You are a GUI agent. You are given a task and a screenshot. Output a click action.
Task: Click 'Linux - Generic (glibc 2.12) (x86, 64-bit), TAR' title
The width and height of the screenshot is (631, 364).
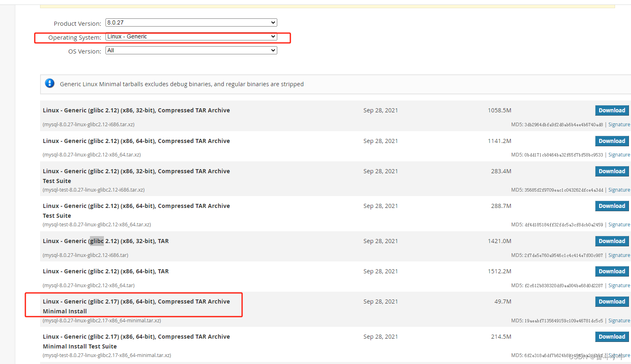106,271
